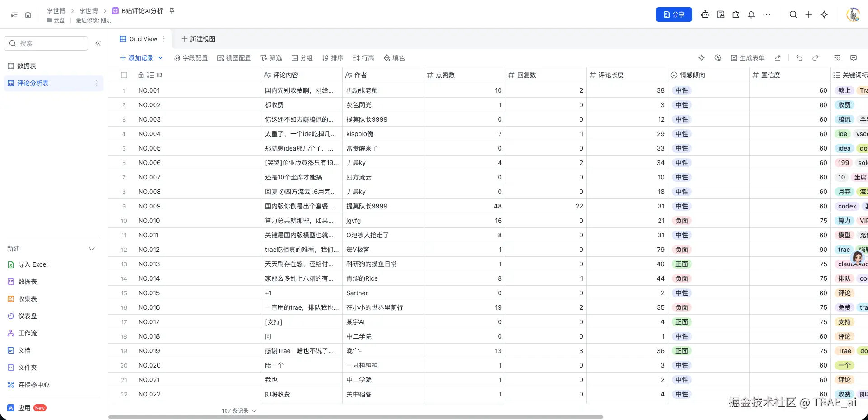Expand the 添加记录 dropdown arrow
This screenshot has width=868, height=420.
point(160,58)
